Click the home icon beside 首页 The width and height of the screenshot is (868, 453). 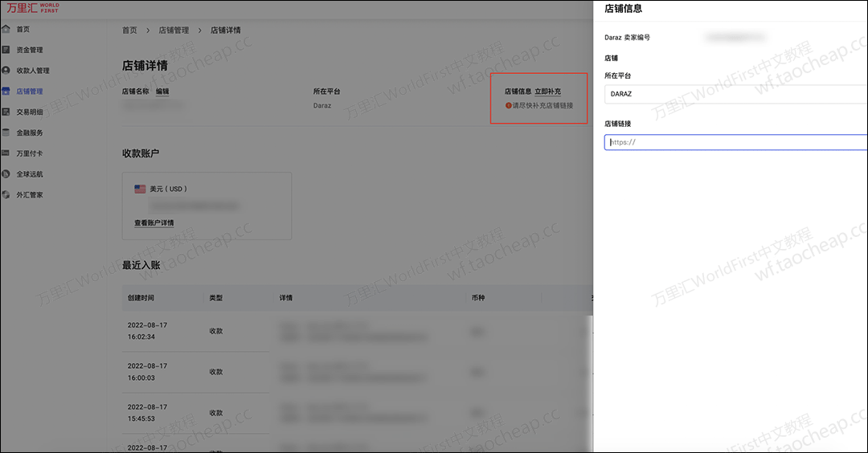(x=6, y=29)
